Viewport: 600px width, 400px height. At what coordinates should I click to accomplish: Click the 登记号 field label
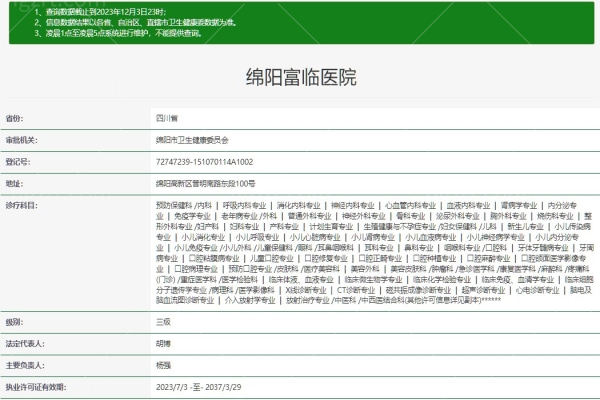tap(18, 162)
